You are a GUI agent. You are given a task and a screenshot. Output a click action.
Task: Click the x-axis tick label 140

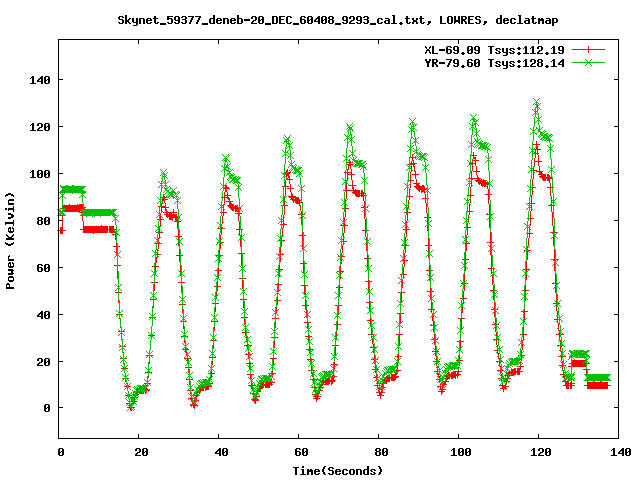(621, 452)
